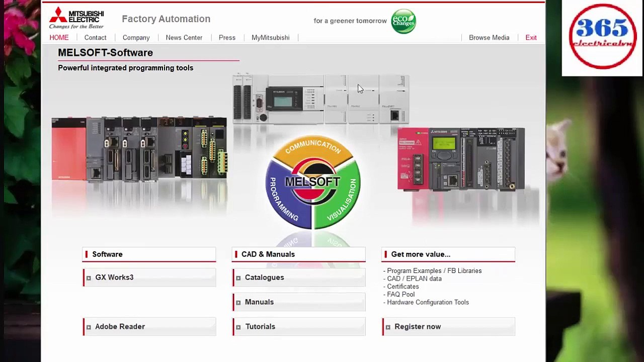
Task: Open the Press menu item
Action: point(227,38)
